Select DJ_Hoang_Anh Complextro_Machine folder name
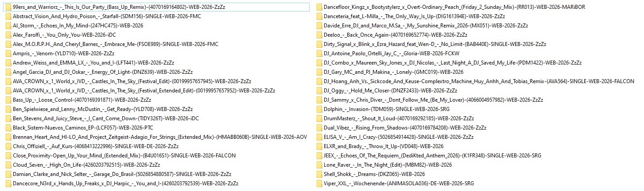Image resolution: width=644 pixels, height=191 pixels. point(479,81)
